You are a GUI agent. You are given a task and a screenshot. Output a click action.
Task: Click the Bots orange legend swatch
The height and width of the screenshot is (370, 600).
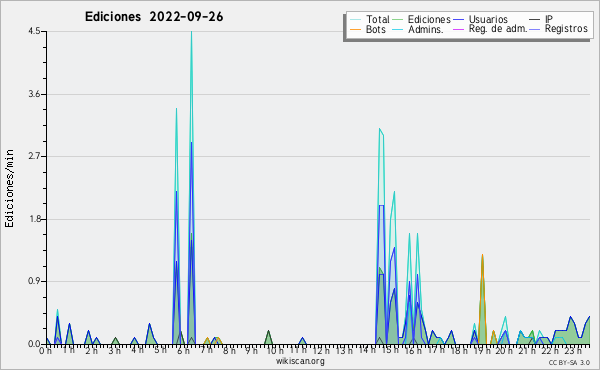(355, 29)
